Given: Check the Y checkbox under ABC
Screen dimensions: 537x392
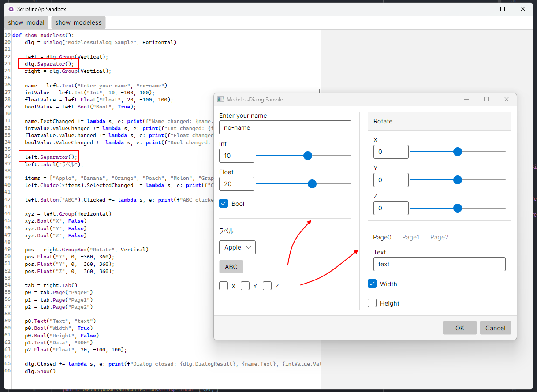Looking at the screenshot, I should pos(245,286).
